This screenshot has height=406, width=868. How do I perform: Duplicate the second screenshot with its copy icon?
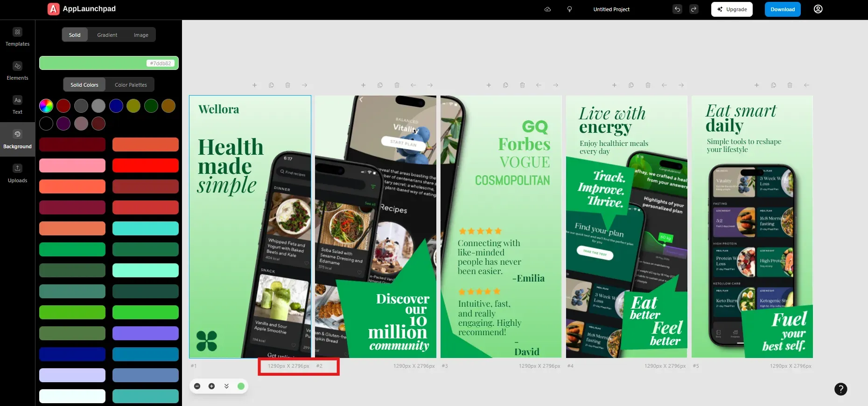[380, 85]
